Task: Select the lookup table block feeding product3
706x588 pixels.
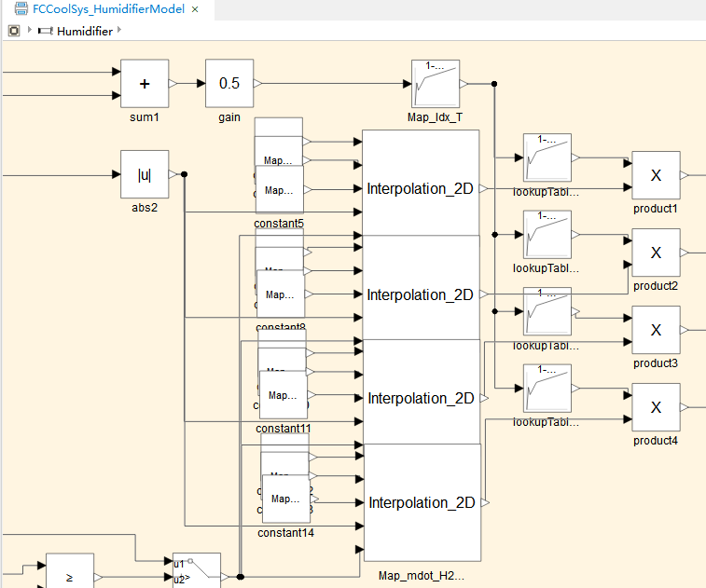Action: pyautogui.click(x=547, y=311)
